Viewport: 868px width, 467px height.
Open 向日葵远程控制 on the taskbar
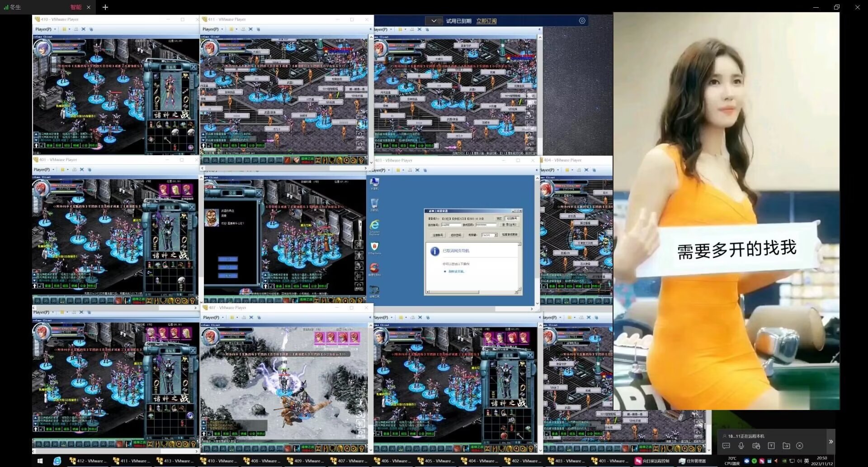tap(653, 461)
